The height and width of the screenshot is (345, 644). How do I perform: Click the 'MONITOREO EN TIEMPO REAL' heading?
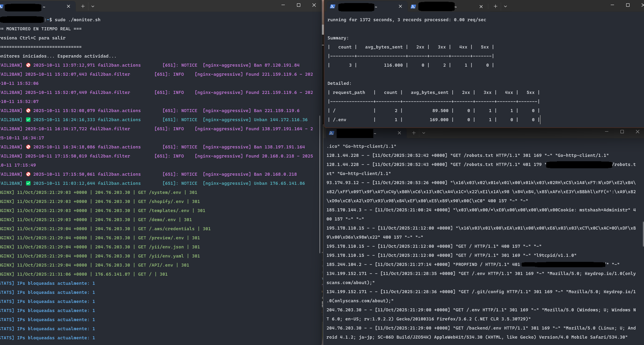pyautogui.click(x=38, y=29)
